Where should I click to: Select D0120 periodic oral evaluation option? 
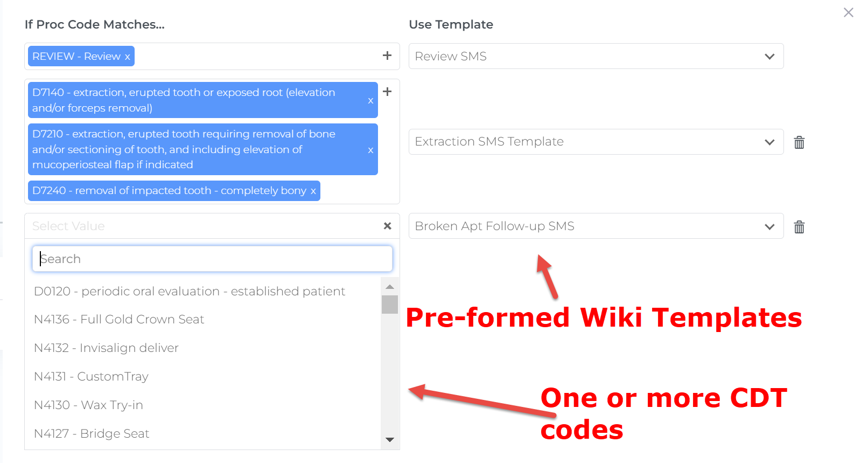coord(189,292)
